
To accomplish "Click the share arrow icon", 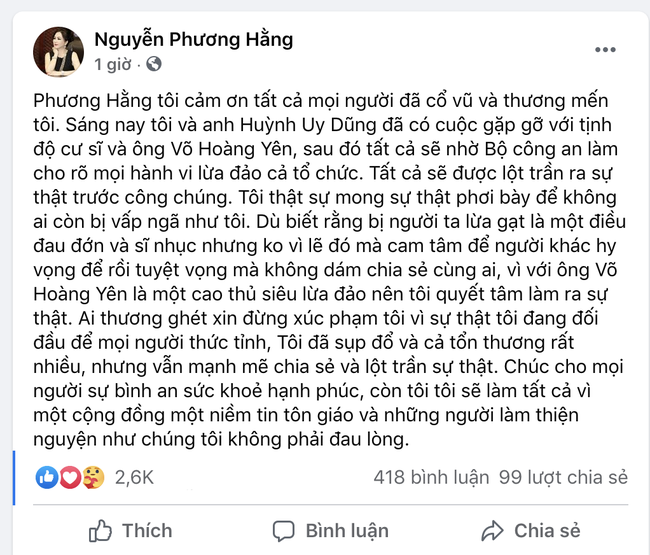I will [x=491, y=531].
